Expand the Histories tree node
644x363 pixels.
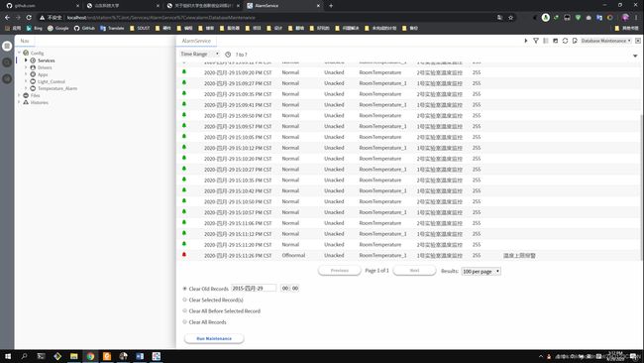coord(19,102)
